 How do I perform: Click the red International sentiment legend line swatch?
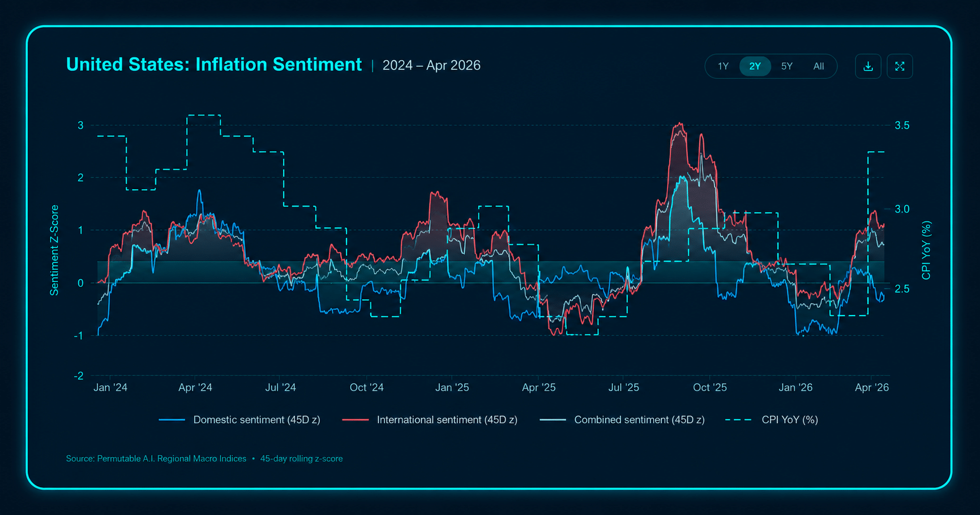355,420
